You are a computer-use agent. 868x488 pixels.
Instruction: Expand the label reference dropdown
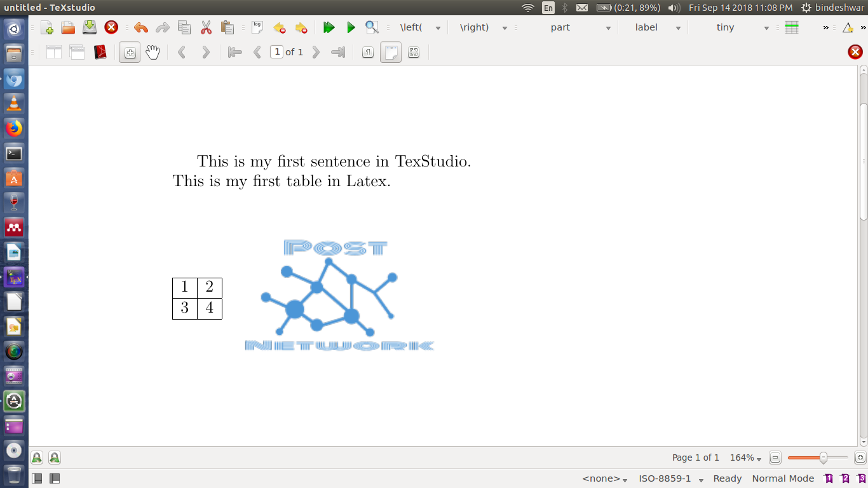(x=678, y=28)
